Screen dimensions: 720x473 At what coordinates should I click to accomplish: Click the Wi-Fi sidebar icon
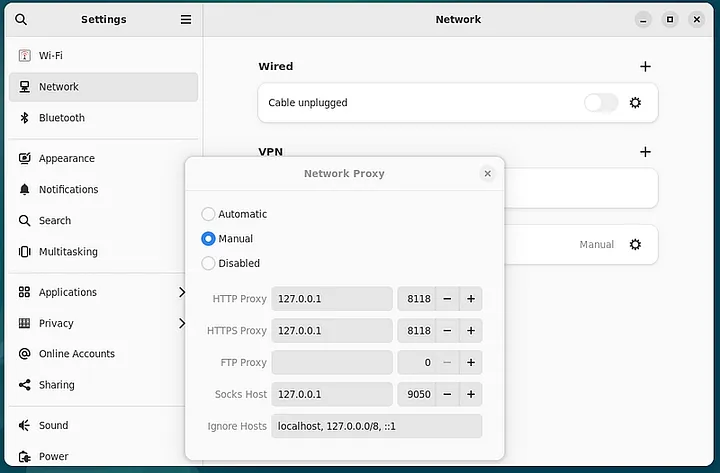click(x=24, y=56)
